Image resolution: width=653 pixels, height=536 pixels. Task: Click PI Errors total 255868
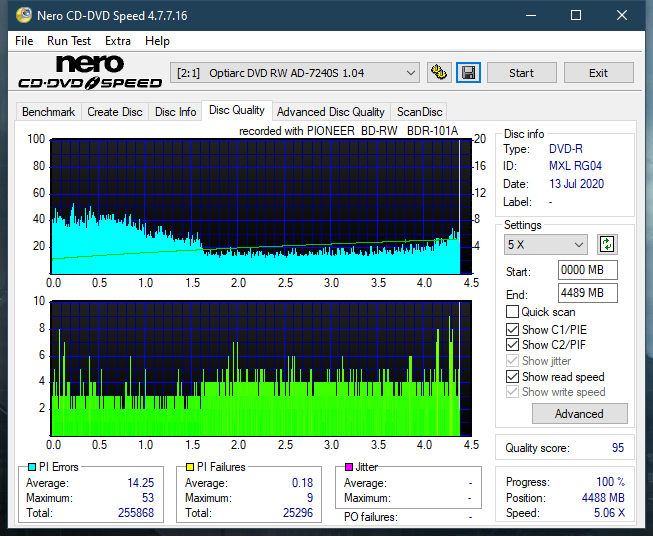coord(136,513)
